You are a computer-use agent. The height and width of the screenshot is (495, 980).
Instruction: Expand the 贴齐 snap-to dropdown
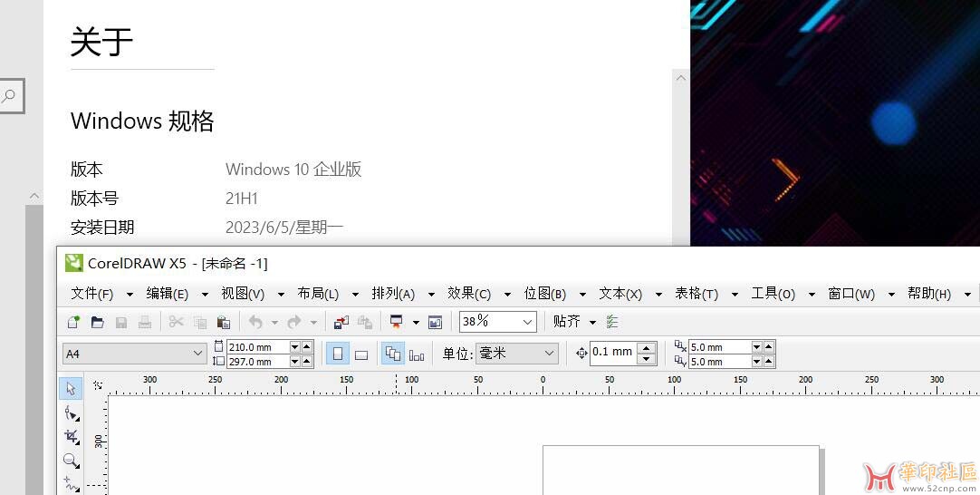[x=592, y=322]
